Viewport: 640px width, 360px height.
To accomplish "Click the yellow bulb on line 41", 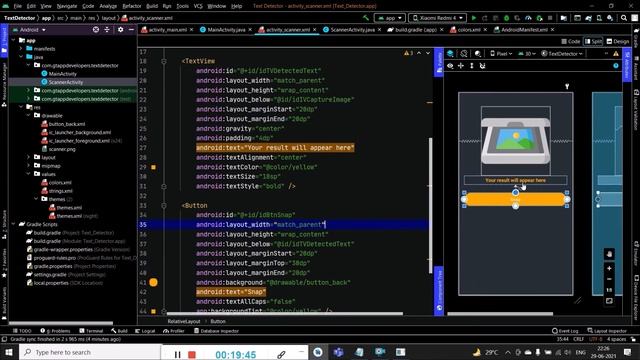I will point(153,282).
